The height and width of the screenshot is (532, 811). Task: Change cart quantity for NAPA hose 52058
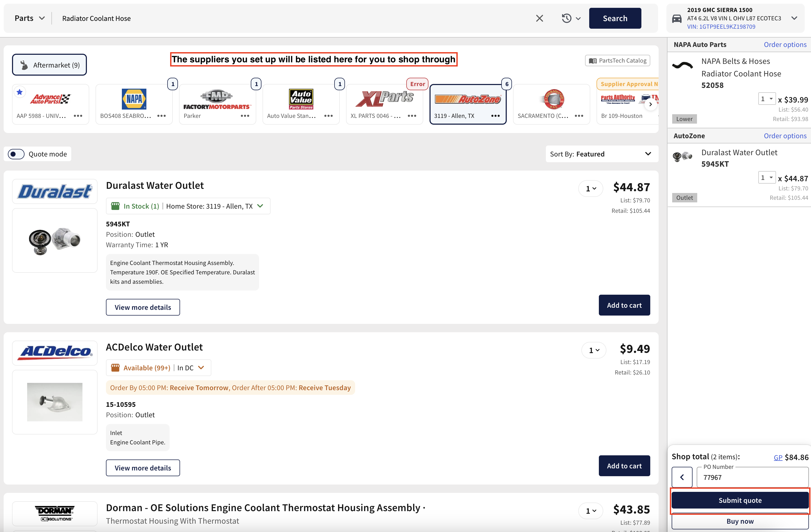[767, 99]
